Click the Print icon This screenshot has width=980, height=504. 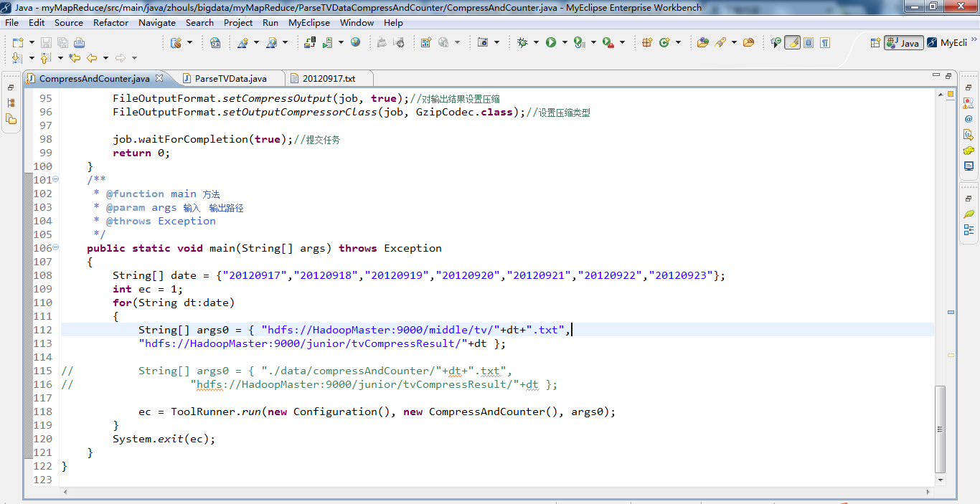pyautogui.click(x=79, y=43)
